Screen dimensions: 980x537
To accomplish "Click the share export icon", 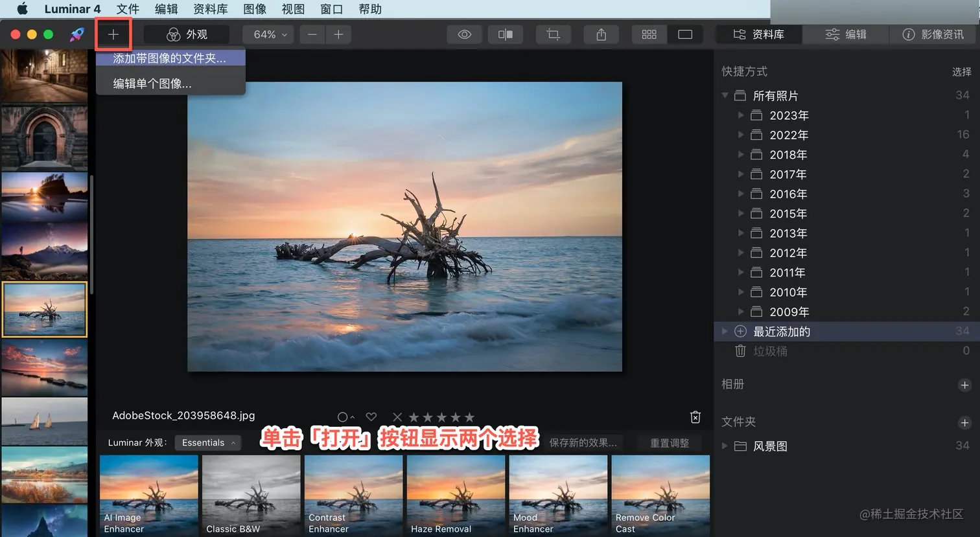I will (x=601, y=34).
